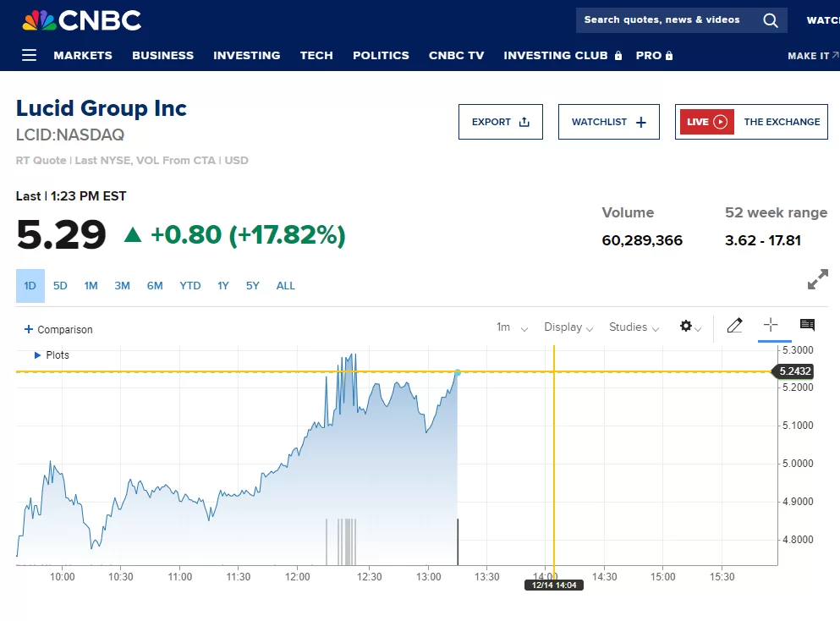
Task: Open the Display dropdown
Action: [x=568, y=327]
